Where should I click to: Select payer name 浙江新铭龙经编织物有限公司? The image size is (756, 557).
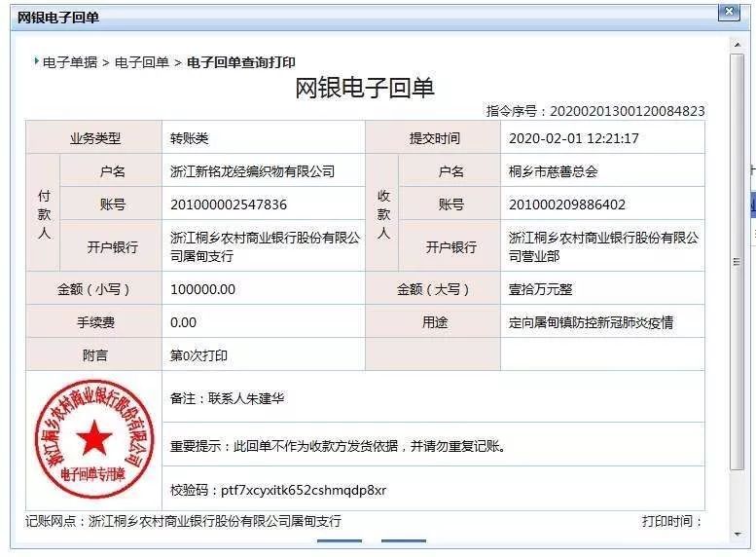[x=252, y=171]
